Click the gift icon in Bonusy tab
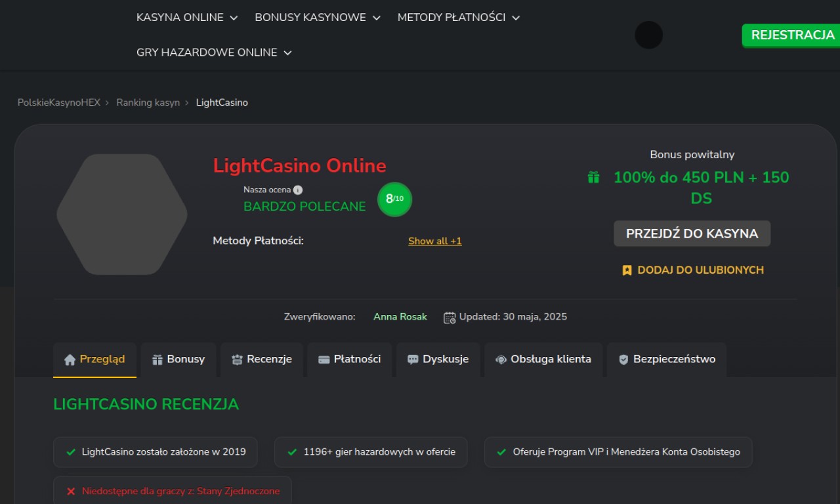 pyautogui.click(x=157, y=360)
